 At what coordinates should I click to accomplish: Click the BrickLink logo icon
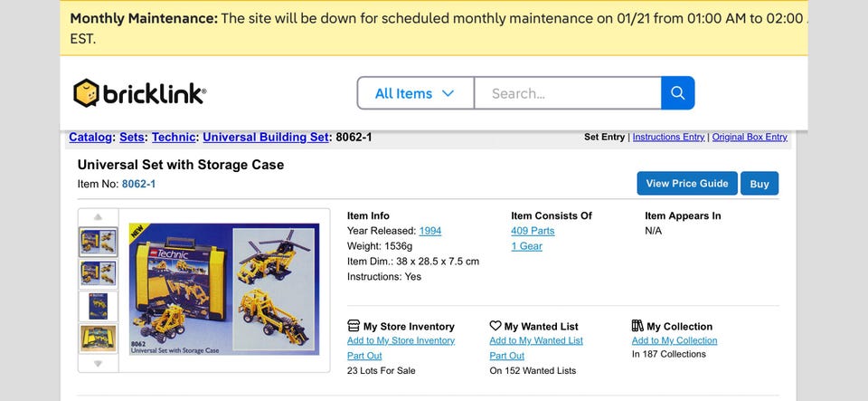pyautogui.click(x=86, y=92)
